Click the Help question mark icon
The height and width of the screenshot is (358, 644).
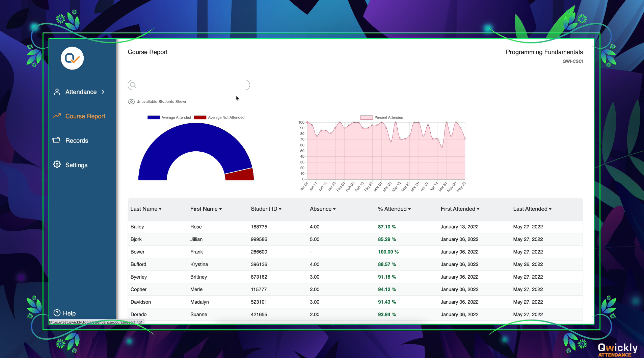pyautogui.click(x=57, y=313)
